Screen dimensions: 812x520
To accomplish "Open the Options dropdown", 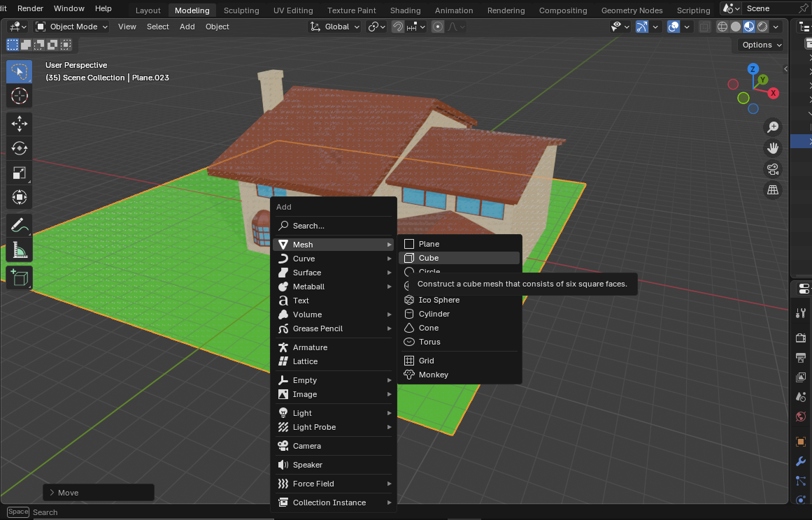I will [761, 45].
